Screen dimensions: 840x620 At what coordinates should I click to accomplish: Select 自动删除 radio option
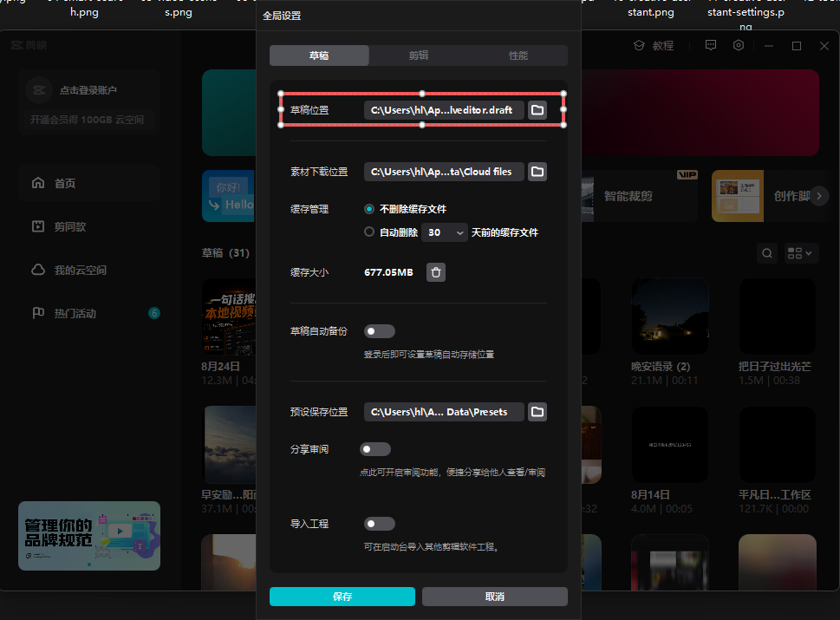[369, 232]
